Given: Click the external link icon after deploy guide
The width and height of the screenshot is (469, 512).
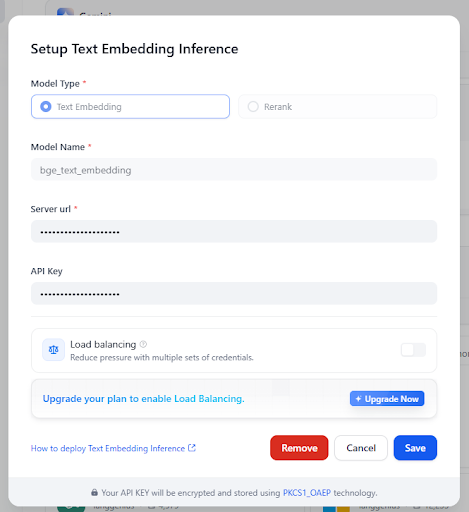Looking at the screenshot, I should click(192, 448).
